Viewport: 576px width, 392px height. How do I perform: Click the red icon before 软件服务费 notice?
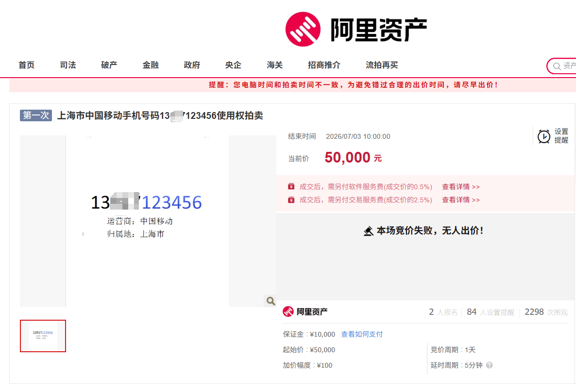[291, 186]
